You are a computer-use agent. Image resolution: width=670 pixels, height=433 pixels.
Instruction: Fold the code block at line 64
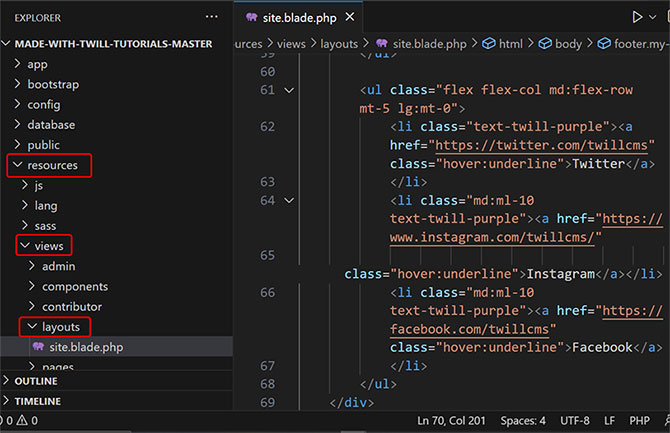289,200
